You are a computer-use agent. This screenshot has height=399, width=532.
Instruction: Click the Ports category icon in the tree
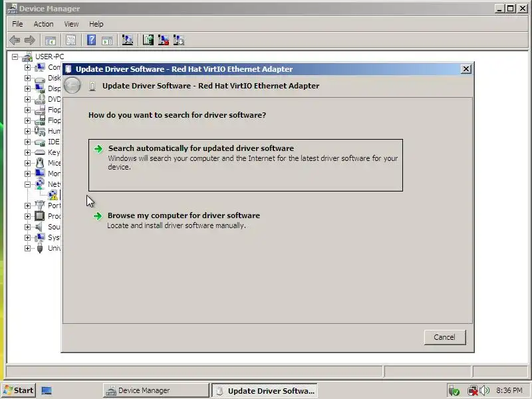tap(40, 205)
